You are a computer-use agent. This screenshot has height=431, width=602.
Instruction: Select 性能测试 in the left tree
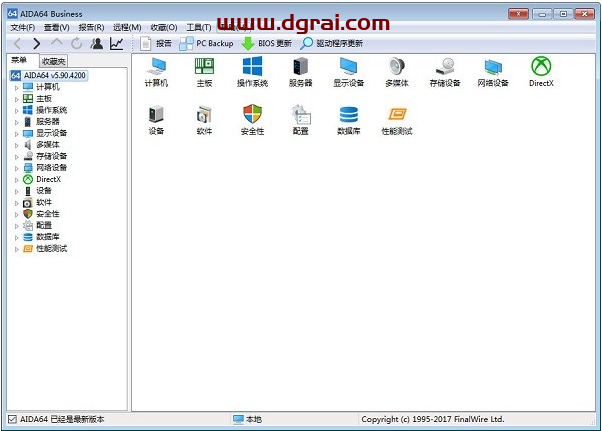click(x=51, y=248)
